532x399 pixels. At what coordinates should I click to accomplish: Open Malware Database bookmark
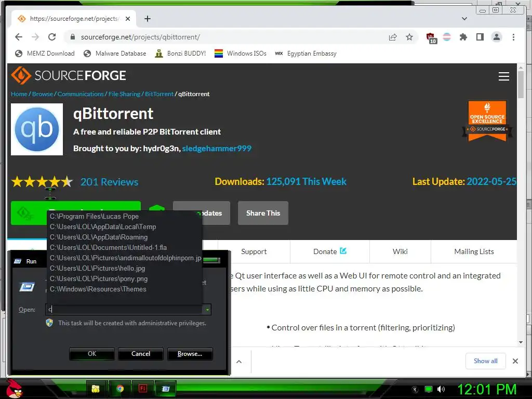point(115,54)
